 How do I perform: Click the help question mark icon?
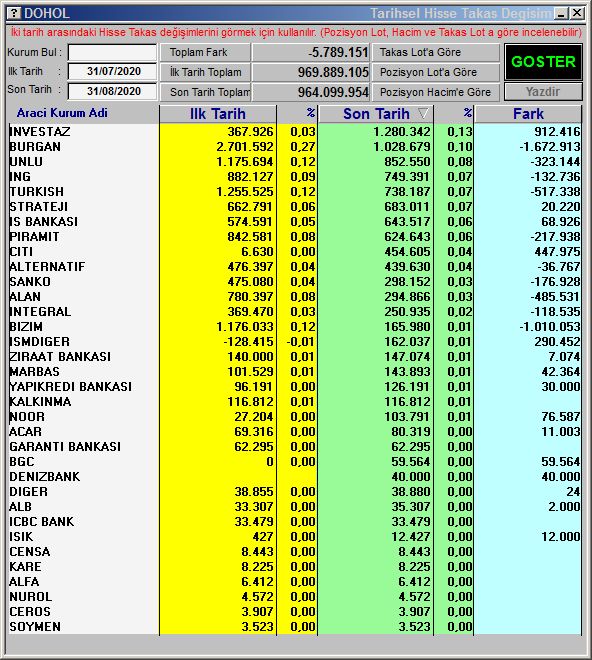pos(14,13)
